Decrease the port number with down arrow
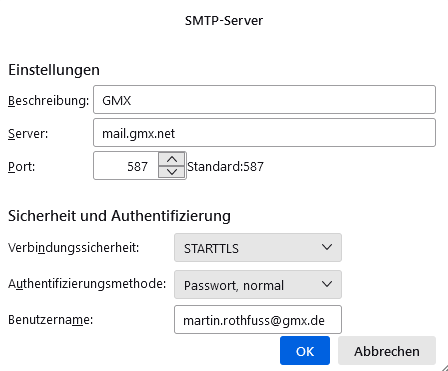The width and height of the screenshot is (448, 371). click(x=172, y=172)
